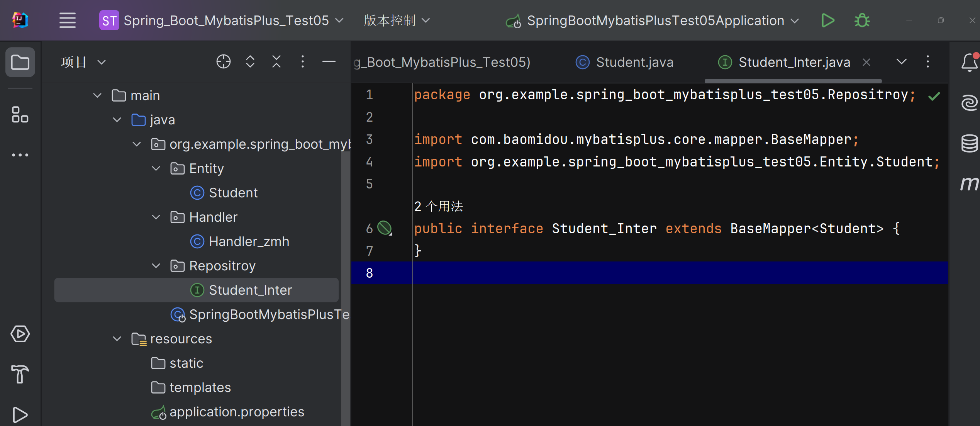Click the green Run application button
980x426 pixels.
(827, 20)
